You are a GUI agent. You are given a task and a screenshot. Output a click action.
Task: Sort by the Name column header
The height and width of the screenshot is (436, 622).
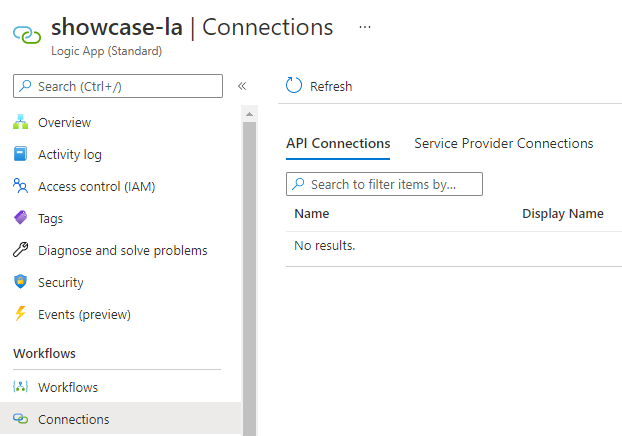[x=311, y=213]
